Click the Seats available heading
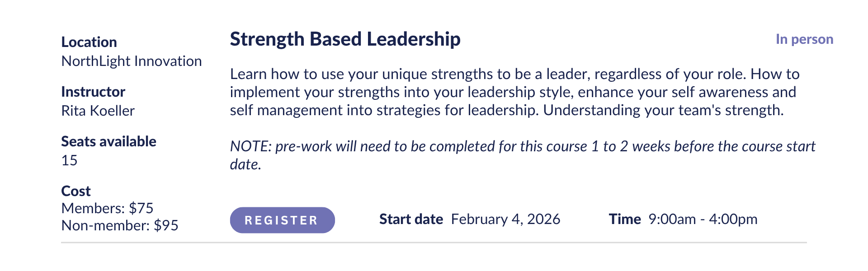Viewport: 868px width, 271px height. (x=108, y=141)
